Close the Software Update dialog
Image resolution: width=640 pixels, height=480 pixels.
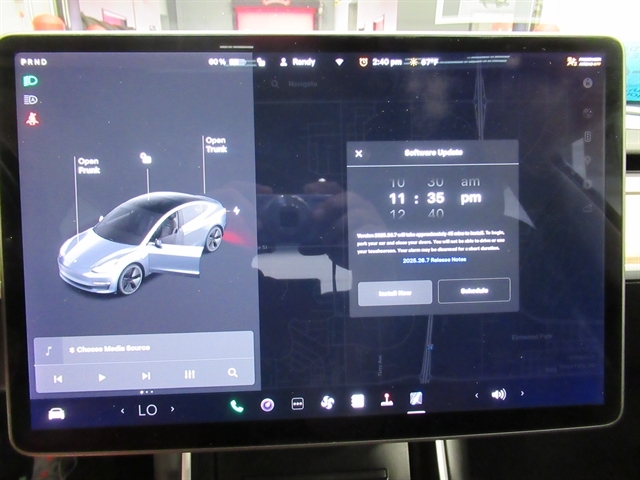[x=358, y=153]
